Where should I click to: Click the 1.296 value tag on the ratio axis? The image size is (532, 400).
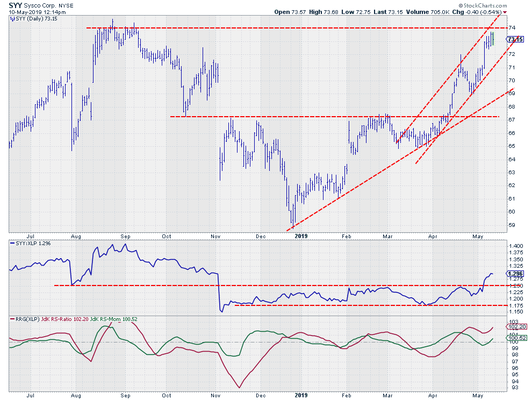pyautogui.click(x=515, y=274)
